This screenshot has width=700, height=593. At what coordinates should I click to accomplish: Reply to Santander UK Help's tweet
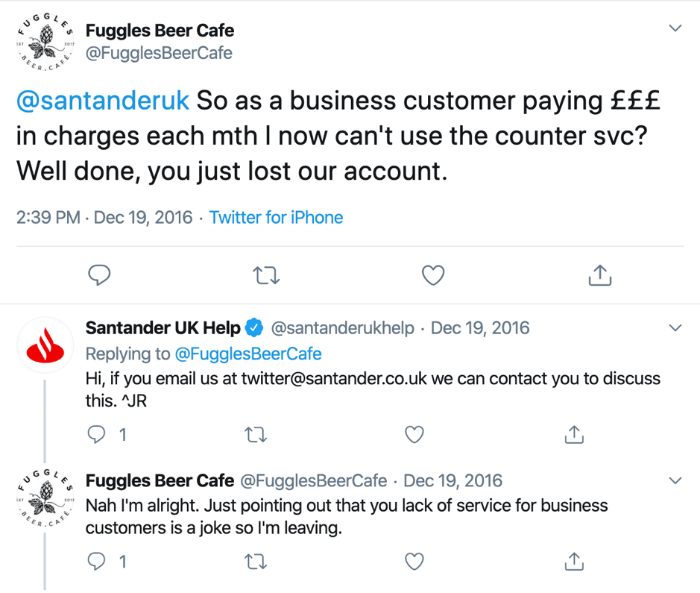(97, 434)
